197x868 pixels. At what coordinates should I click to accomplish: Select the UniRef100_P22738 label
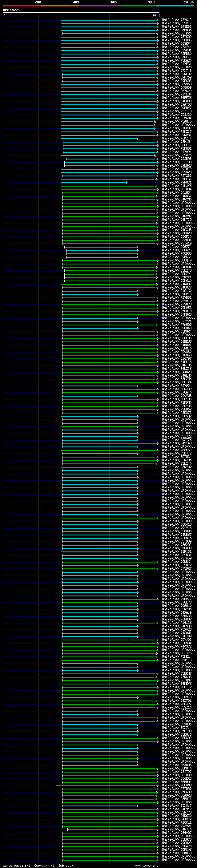pos(177,162)
